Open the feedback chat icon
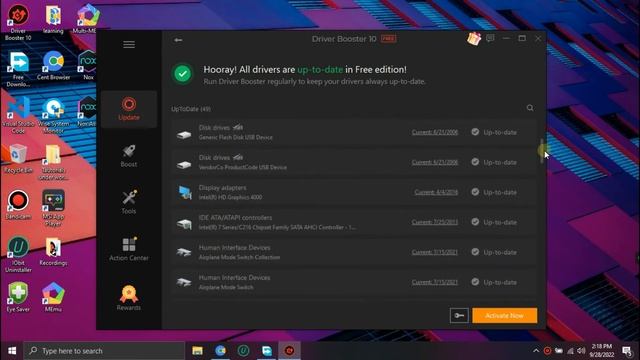This screenshot has width=640, height=360. [490, 38]
